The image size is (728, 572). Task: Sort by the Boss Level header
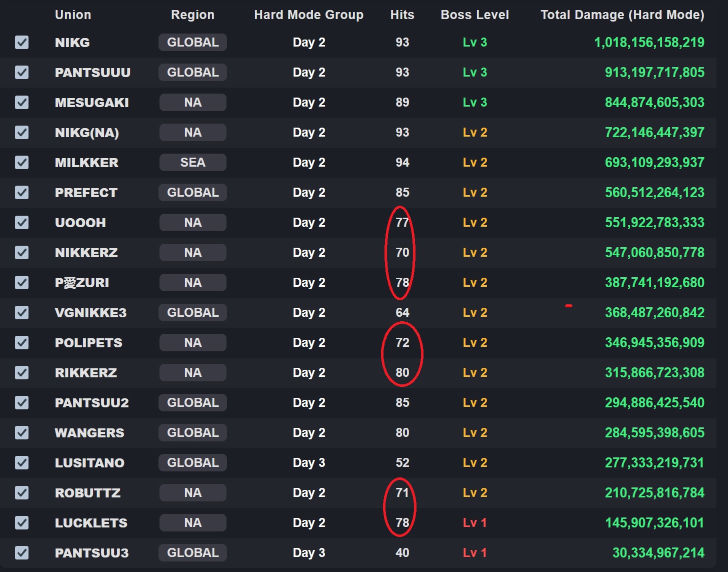click(x=474, y=15)
